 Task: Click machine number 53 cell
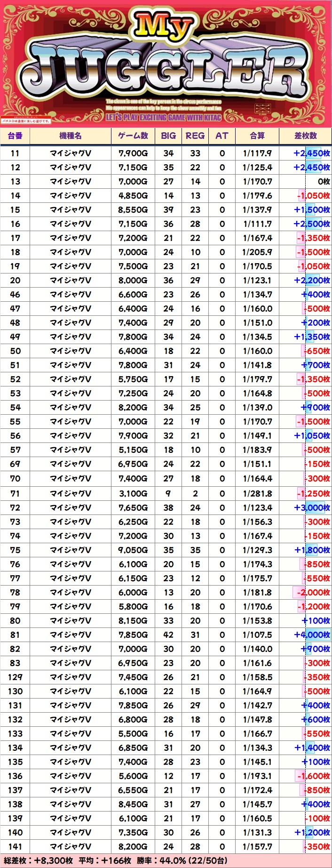click(x=15, y=393)
